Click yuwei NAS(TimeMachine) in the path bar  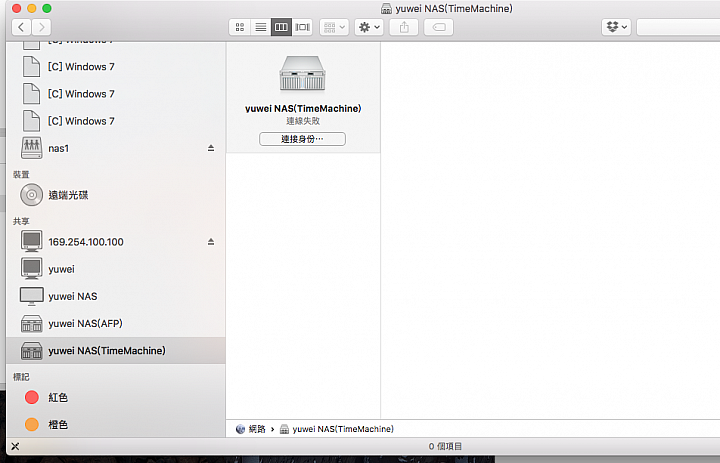click(337, 429)
